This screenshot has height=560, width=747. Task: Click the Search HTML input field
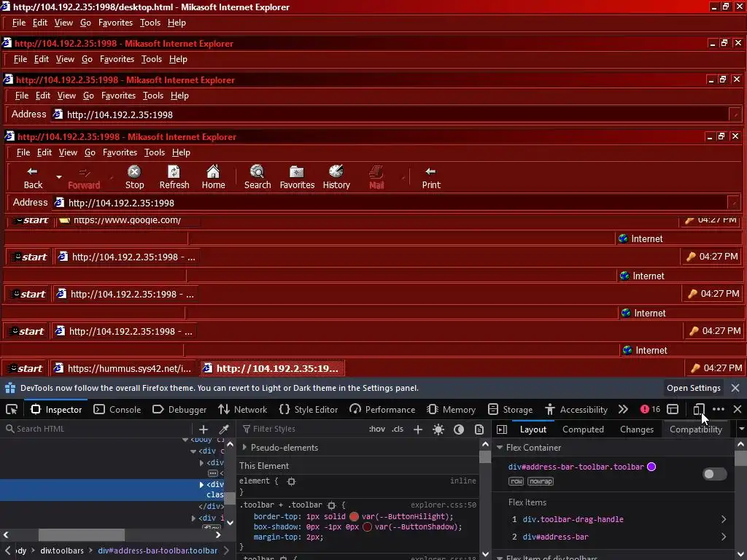[x=98, y=429]
